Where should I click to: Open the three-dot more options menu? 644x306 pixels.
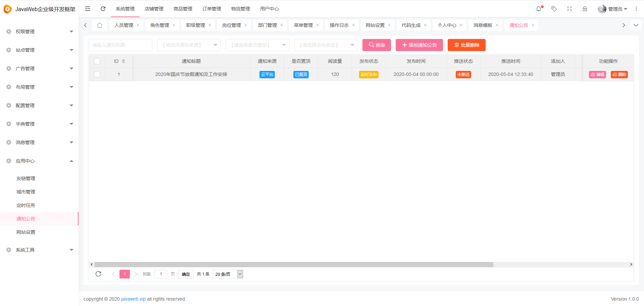point(636,9)
